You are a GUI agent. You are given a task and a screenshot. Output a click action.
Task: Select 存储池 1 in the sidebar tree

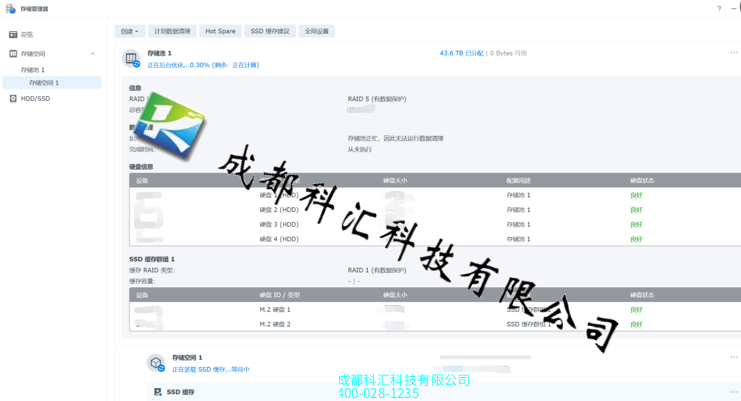coord(33,70)
